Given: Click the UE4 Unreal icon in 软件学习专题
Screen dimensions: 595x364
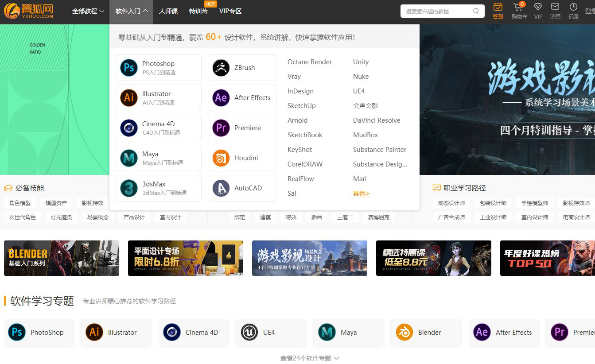Looking at the screenshot, I should pyautogui.click(x=249, y=332).
